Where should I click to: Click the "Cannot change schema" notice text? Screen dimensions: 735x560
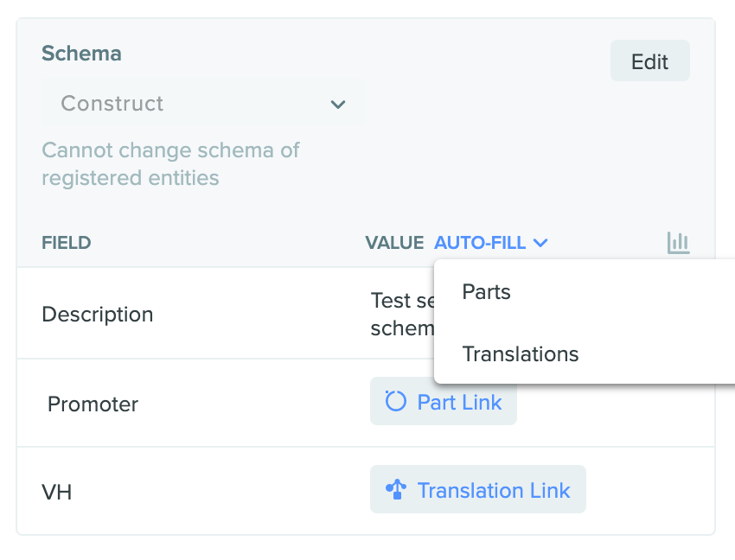(170, 164)
